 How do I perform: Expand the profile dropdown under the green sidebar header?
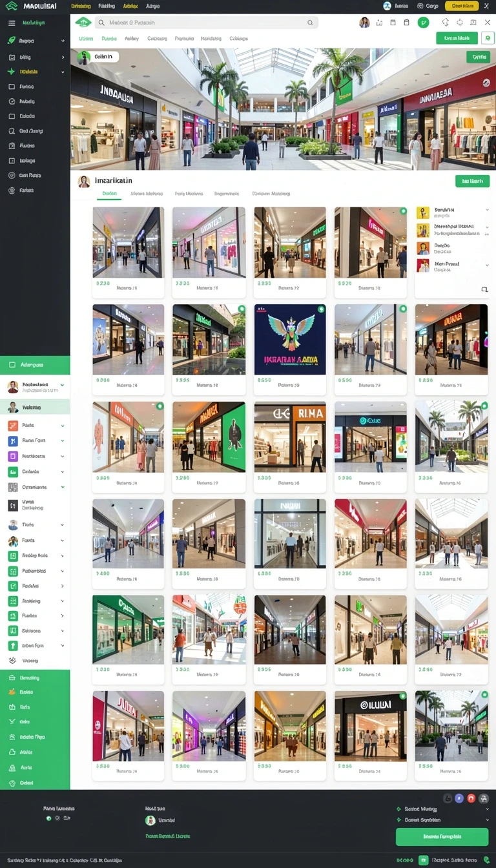[63, 386]
